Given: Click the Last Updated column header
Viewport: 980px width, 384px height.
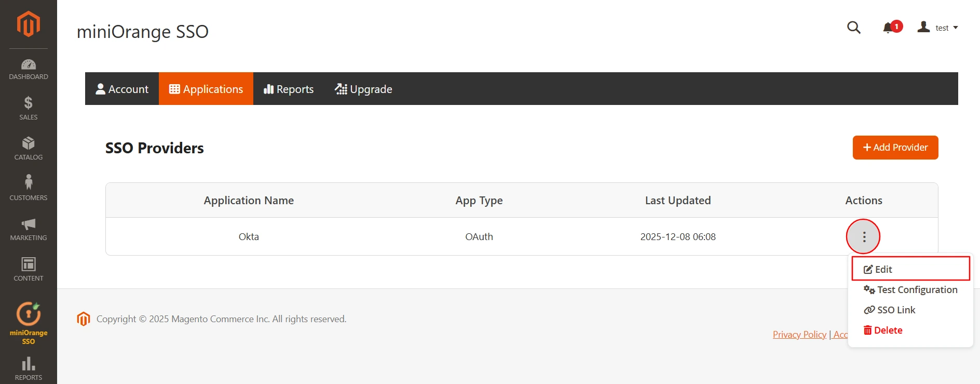Looking at the screenshot, I should (x=678, y=201).
